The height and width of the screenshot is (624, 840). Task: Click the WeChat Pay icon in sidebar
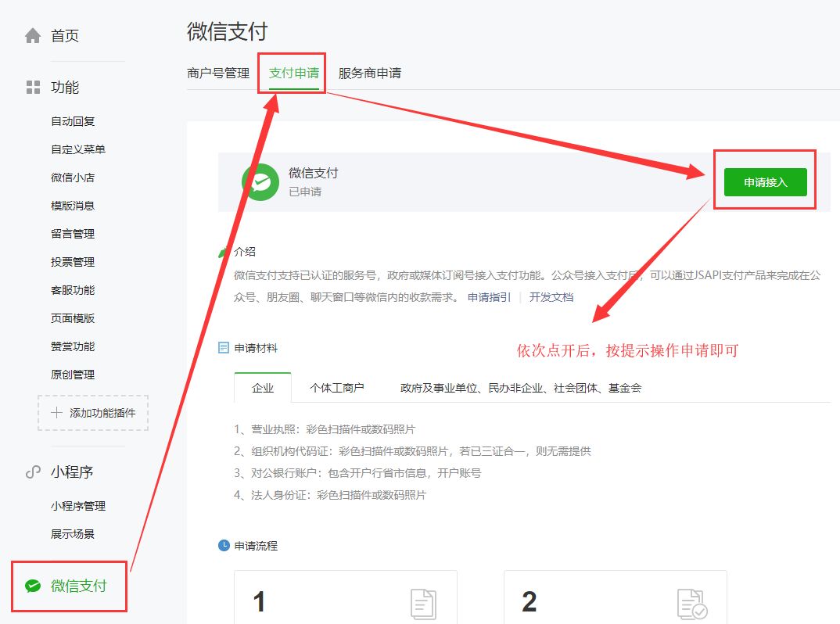click(x=33, y=586)
